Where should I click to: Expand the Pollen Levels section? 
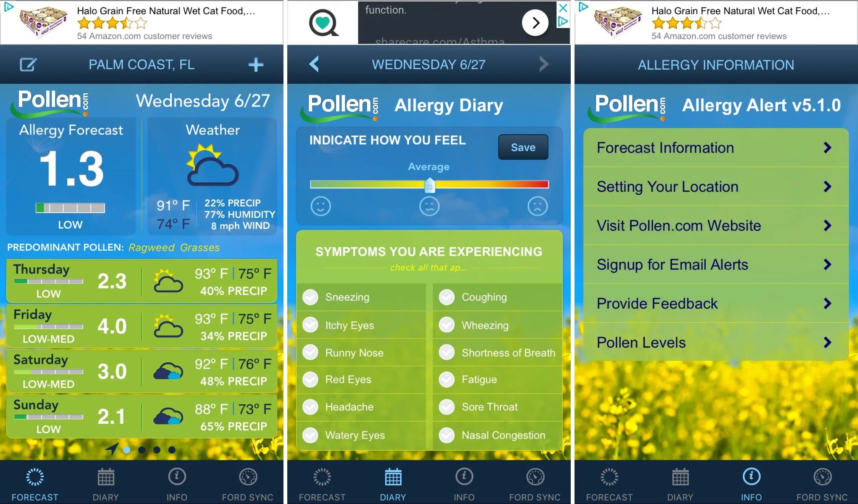click(715, 342)
